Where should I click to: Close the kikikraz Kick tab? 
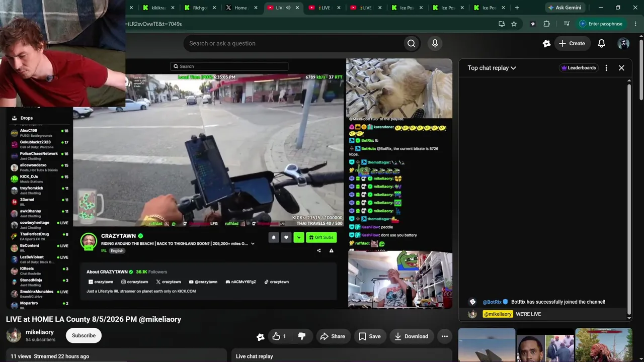point(173,8)
